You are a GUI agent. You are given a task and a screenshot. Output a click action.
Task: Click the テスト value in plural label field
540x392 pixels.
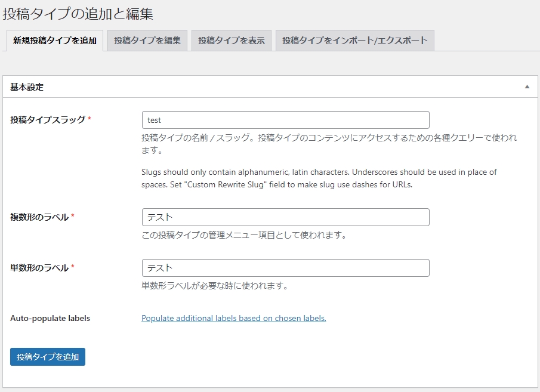pyautogui.click(x=156, y=217)
